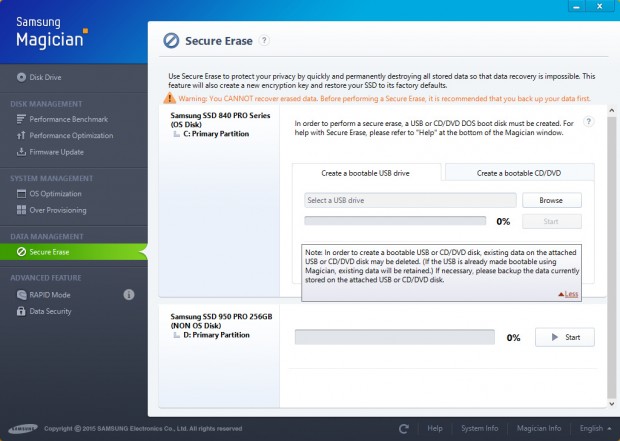Open Magician Info in footer

[538, 428]
